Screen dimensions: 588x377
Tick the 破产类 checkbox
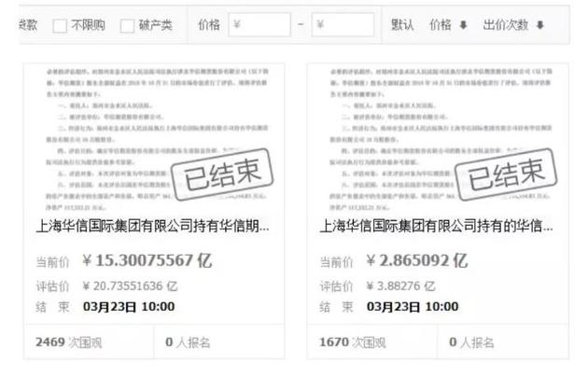pos(127,26)
